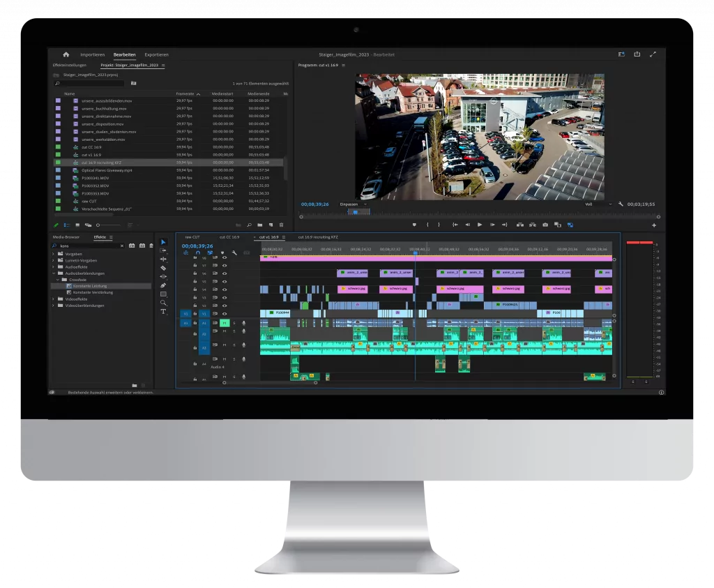Image resolution: width=714 pixels, height=588 pixels.
Task: Expand the Videoeffekte folder
Action: (54, 299)
